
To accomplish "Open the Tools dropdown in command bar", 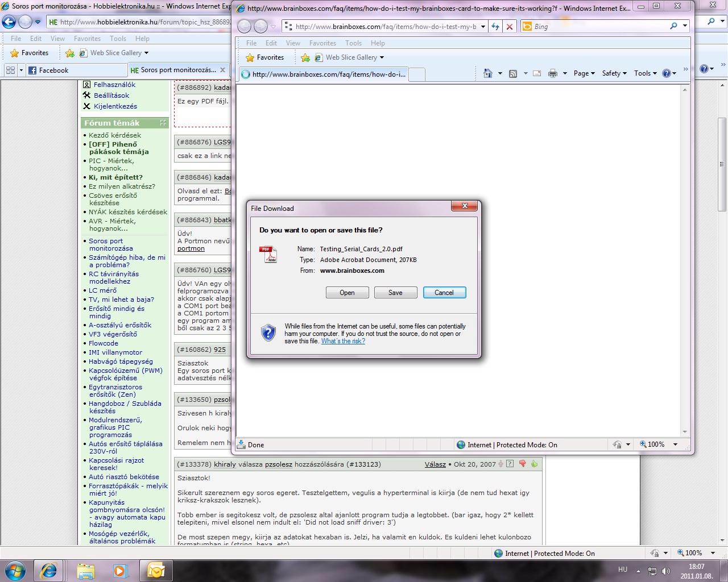I will pos(645,73).
